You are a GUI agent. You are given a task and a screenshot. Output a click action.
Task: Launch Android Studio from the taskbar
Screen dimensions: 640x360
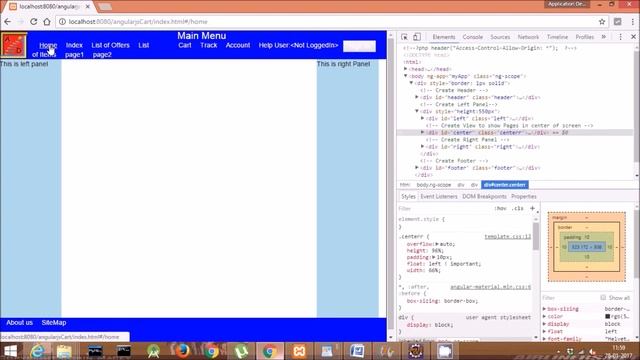coord(153,351)
